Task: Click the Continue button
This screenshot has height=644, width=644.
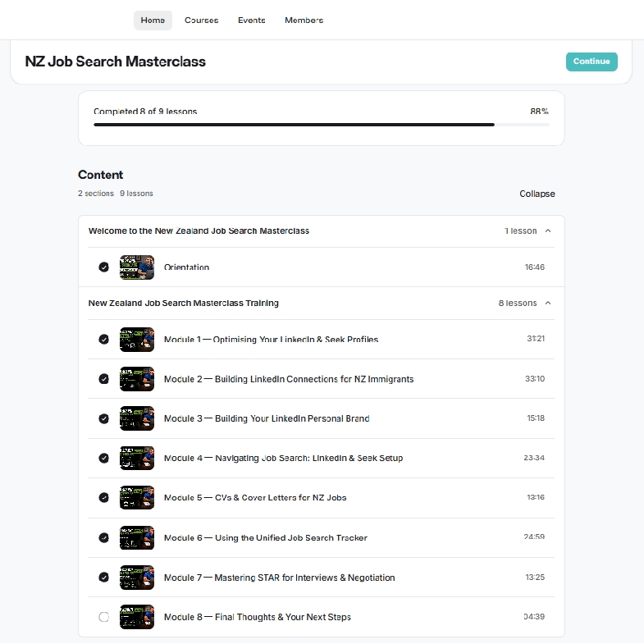Action: coord(591,62)
